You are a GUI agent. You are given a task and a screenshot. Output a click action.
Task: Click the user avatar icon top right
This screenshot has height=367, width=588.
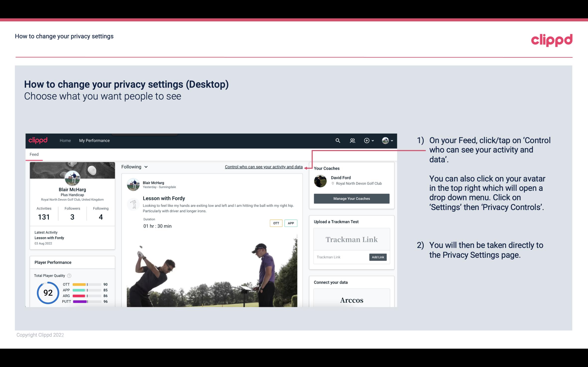(x=385, y=140)
